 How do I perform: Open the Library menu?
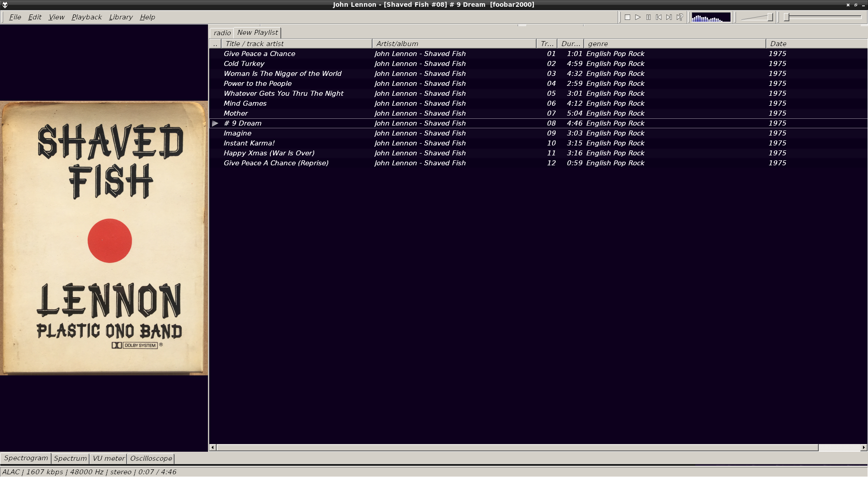(x=121, y=17)
